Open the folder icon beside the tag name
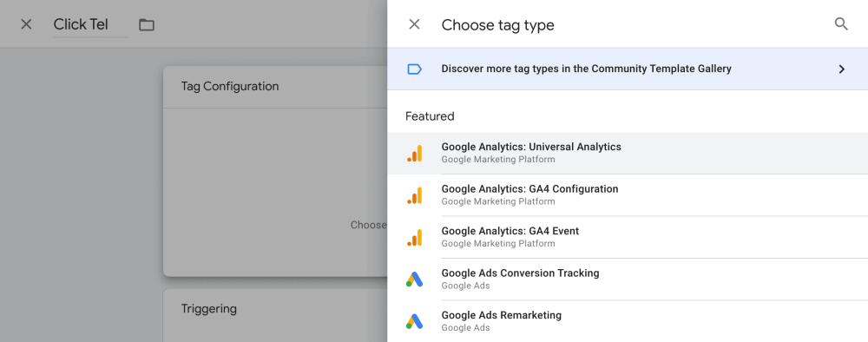This screenshot has width=868, height=342. (147, 25)
